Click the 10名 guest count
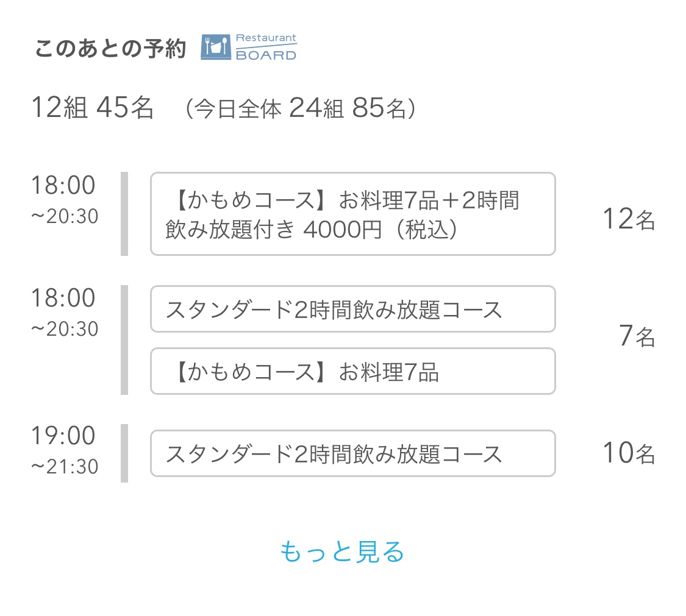 629,453
